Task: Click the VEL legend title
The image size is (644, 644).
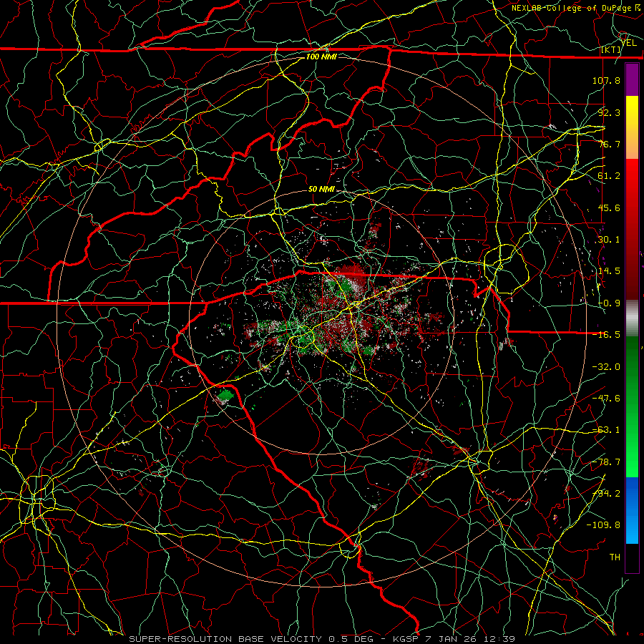Action: tap(629, 42)
